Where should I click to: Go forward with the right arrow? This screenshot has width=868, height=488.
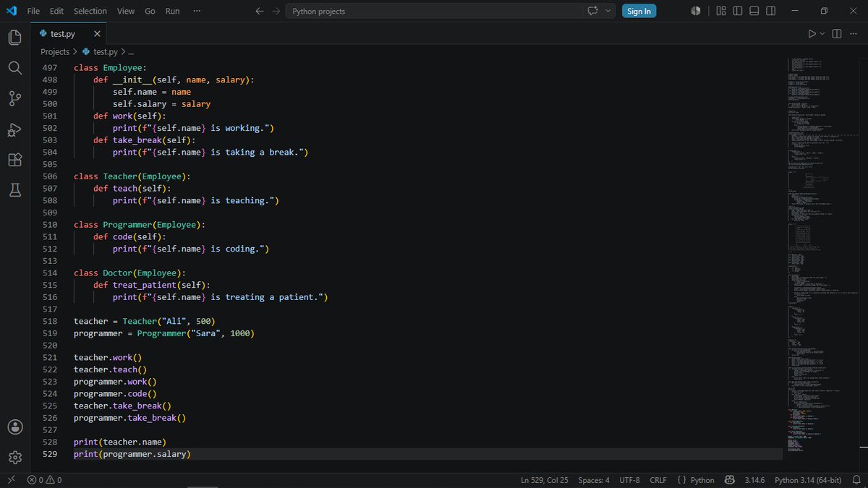[x=276, y=11]
